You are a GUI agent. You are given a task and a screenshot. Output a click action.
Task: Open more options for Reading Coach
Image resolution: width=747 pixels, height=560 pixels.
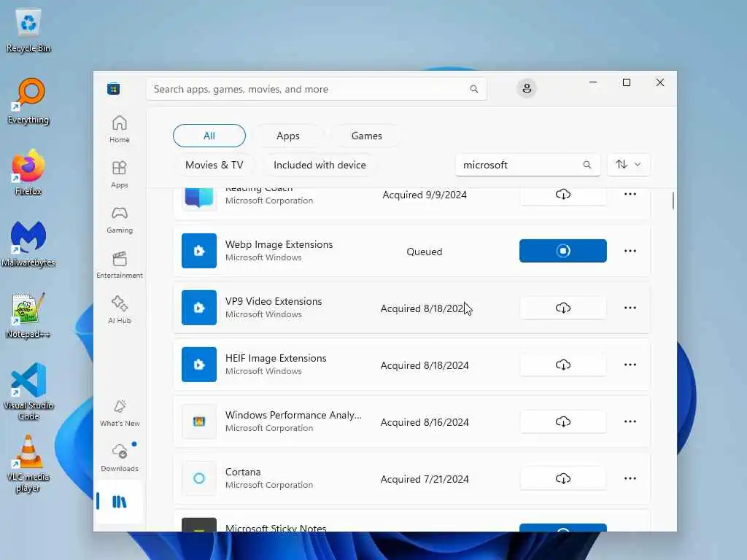click(x=630, y=194)
